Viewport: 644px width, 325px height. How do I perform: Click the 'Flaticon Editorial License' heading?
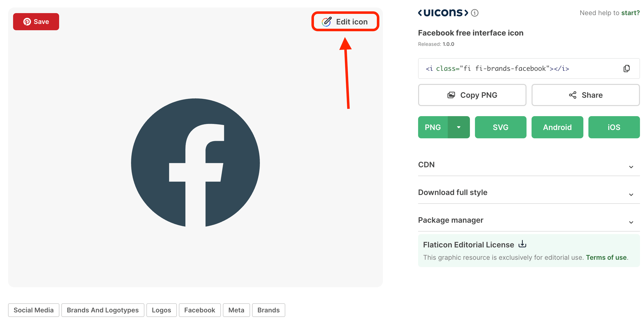click(468, 245)
